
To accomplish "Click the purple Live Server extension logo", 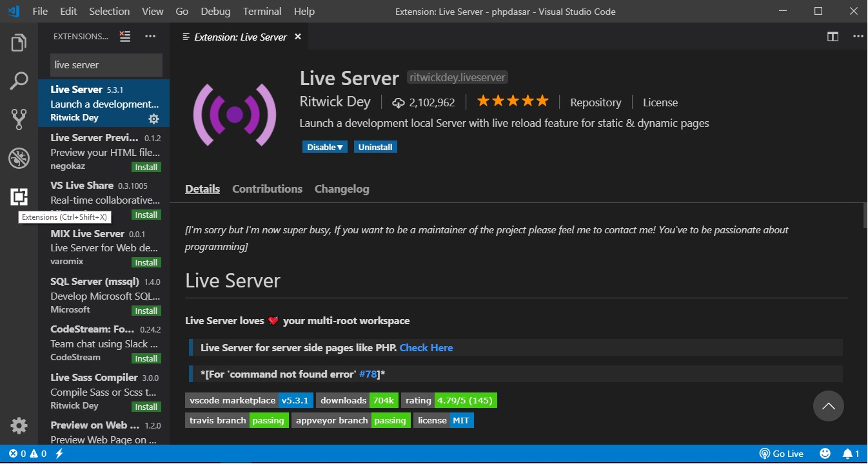I will (x=235, y=114).
